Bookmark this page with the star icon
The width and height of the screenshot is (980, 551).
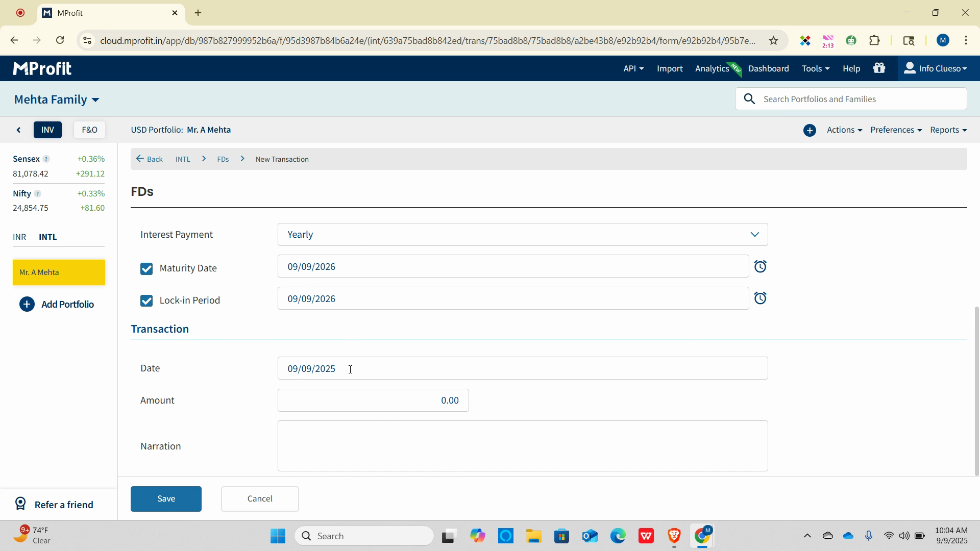pos(773,40)
